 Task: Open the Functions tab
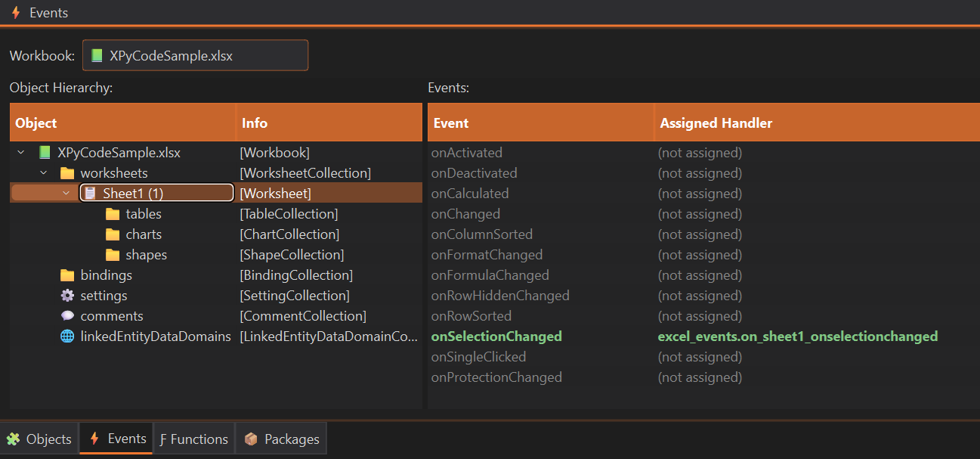[194, 439]
